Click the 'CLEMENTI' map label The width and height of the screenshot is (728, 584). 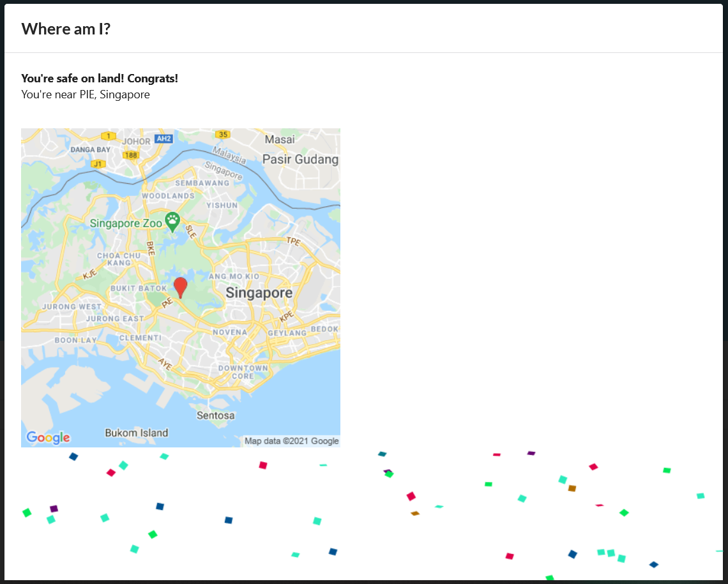[x=140, y=338]
